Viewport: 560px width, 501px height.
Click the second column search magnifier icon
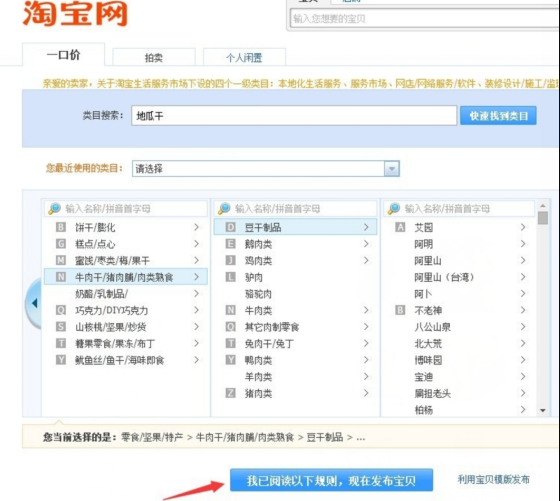(224, 209)
